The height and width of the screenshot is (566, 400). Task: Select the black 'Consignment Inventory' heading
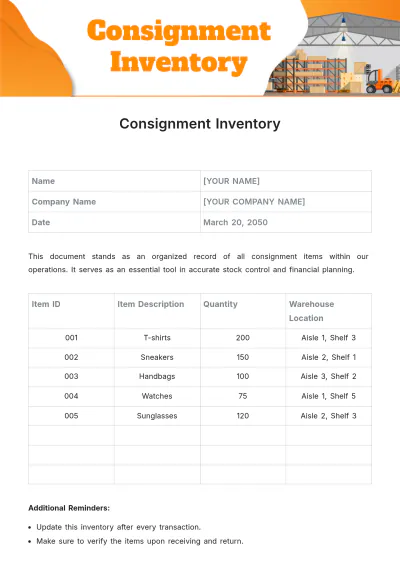pos(200,124)
